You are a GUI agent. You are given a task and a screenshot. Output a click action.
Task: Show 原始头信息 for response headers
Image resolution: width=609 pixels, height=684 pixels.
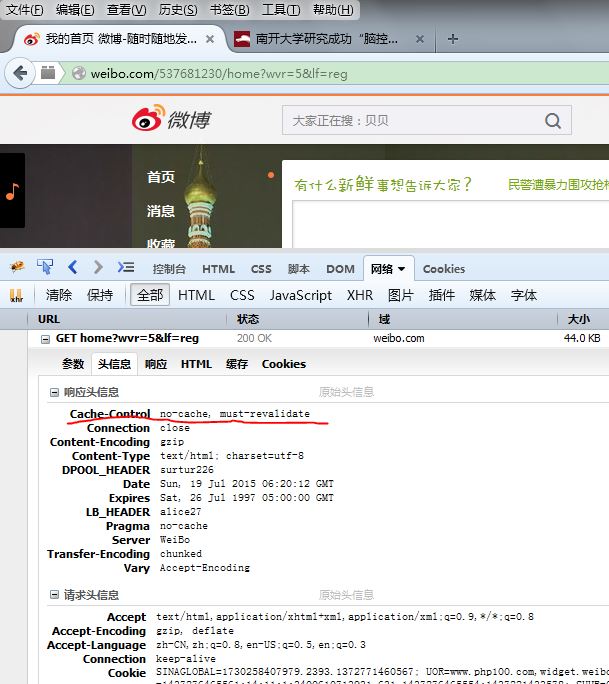[346, 392]
